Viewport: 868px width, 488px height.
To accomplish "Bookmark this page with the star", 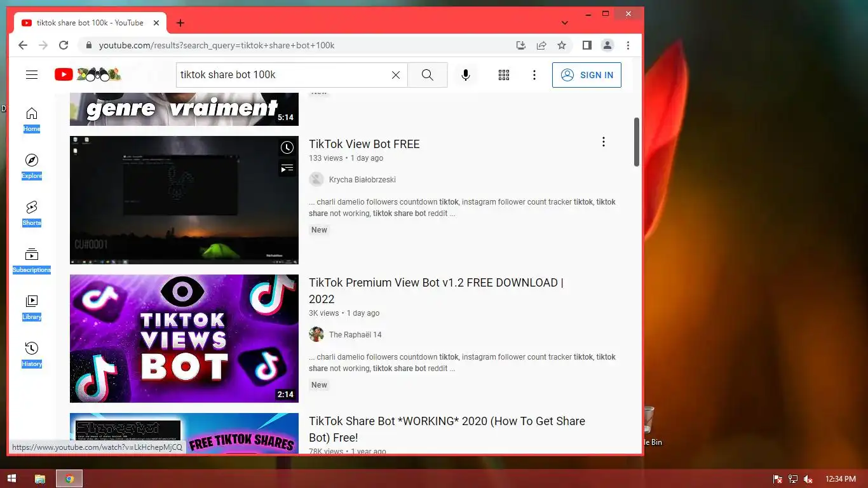I will [562, 45].
